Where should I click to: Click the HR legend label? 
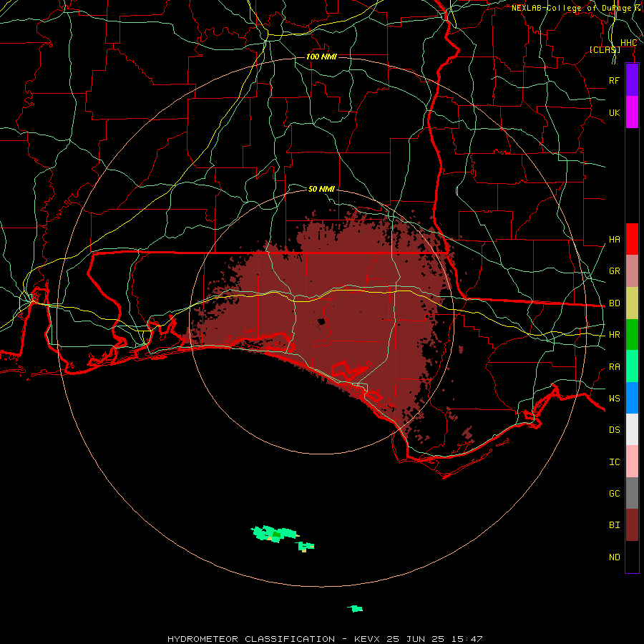point(615,335)
